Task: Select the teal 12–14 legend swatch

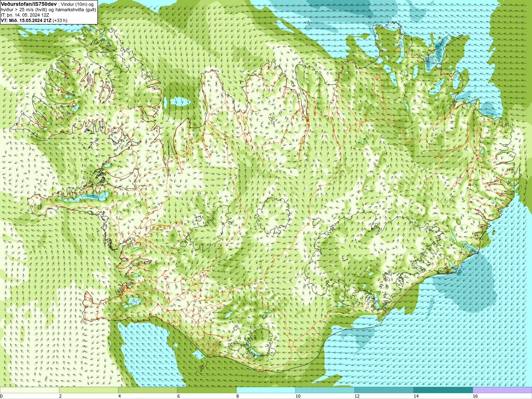Action: click(x=384, y=390)
